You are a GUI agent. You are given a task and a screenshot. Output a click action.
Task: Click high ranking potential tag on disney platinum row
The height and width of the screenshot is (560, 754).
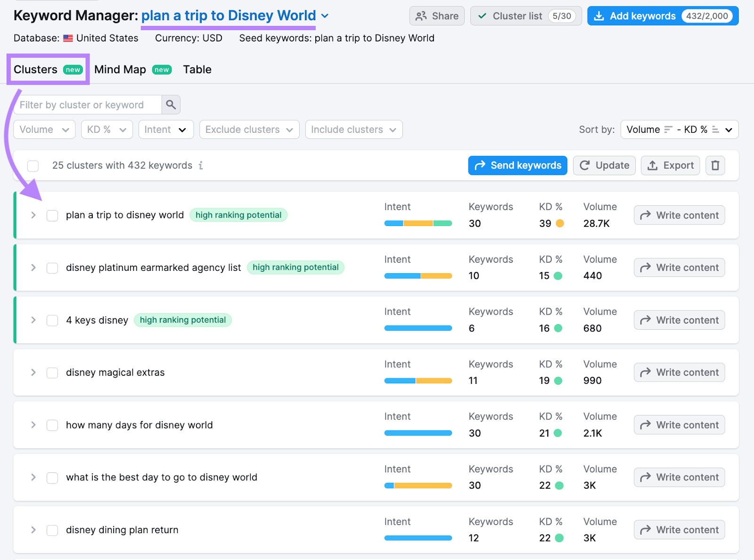point(295,268)
